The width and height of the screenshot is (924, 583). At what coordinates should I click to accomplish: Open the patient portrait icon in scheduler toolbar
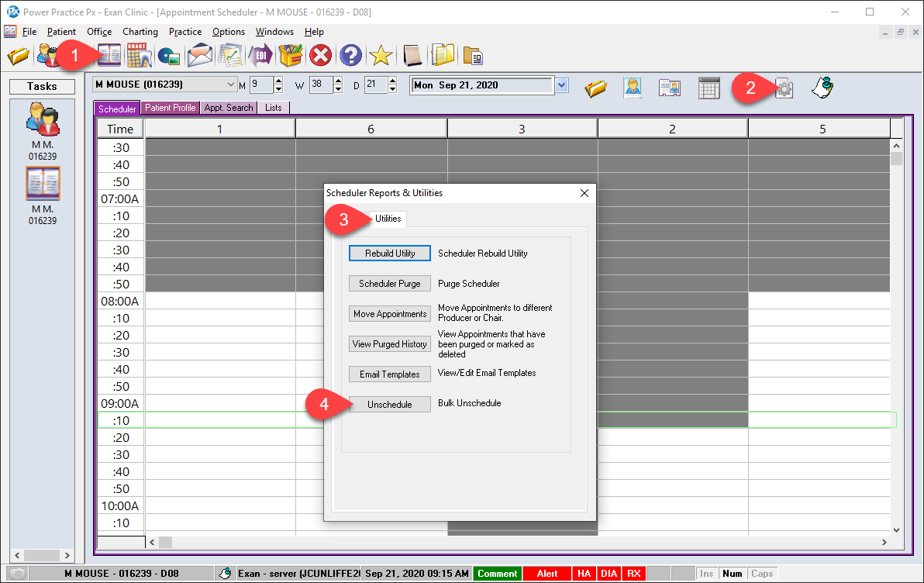633,88
